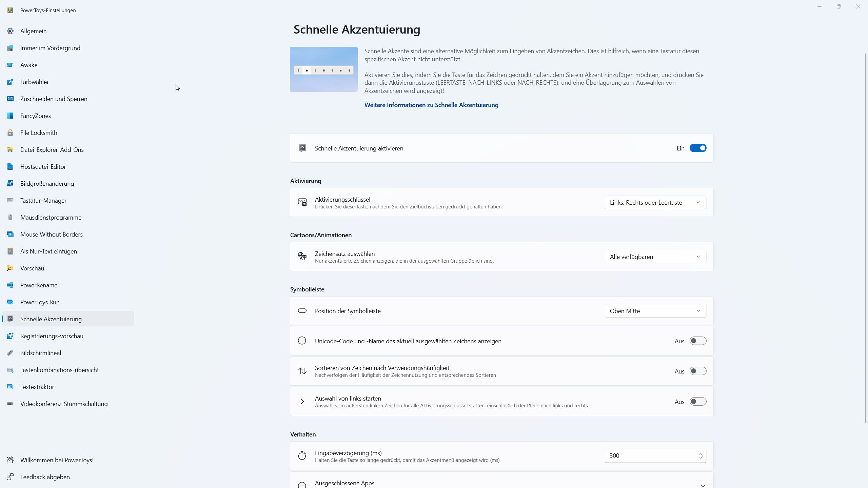Click the FancyZones sidebar icon
868x488 pixels.
pos(10,116)
